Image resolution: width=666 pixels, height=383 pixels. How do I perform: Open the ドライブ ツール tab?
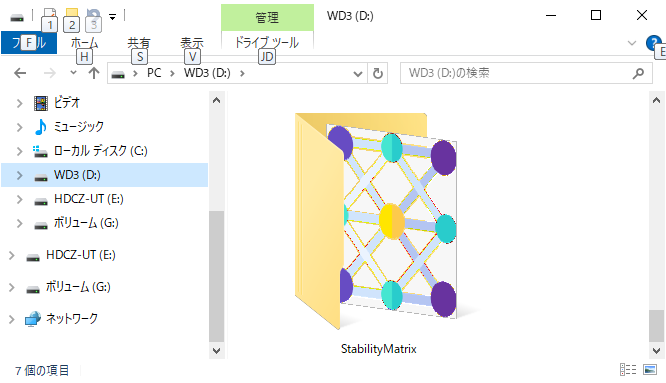click(x=267, y=42)
